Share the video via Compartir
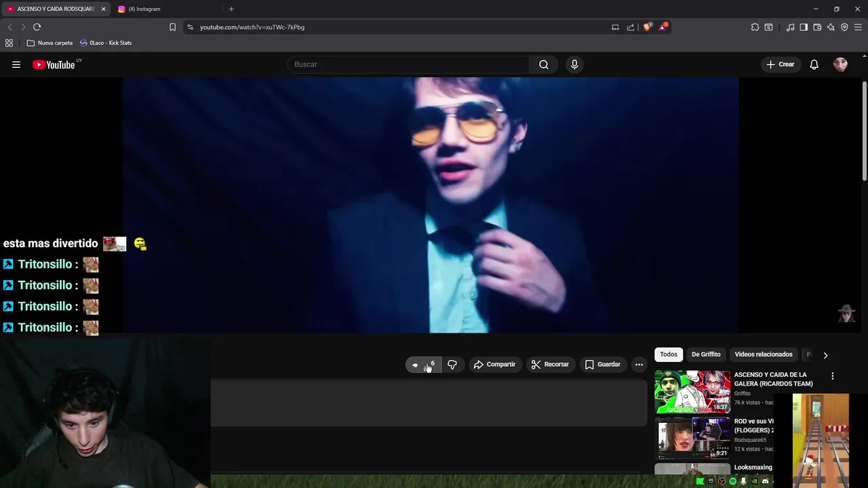Viewport: 868px width, 488px height. pos(495,365)
